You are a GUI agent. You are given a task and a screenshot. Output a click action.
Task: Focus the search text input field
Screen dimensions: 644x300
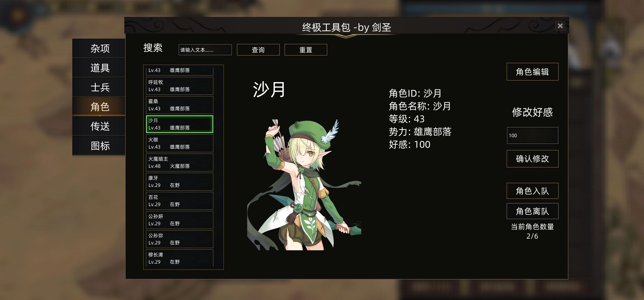point(205,50)
